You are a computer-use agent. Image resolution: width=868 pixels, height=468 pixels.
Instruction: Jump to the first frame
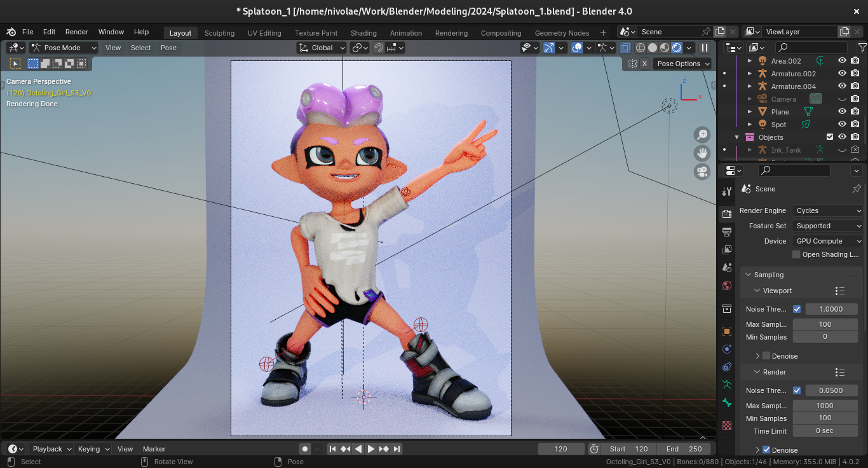332,449
